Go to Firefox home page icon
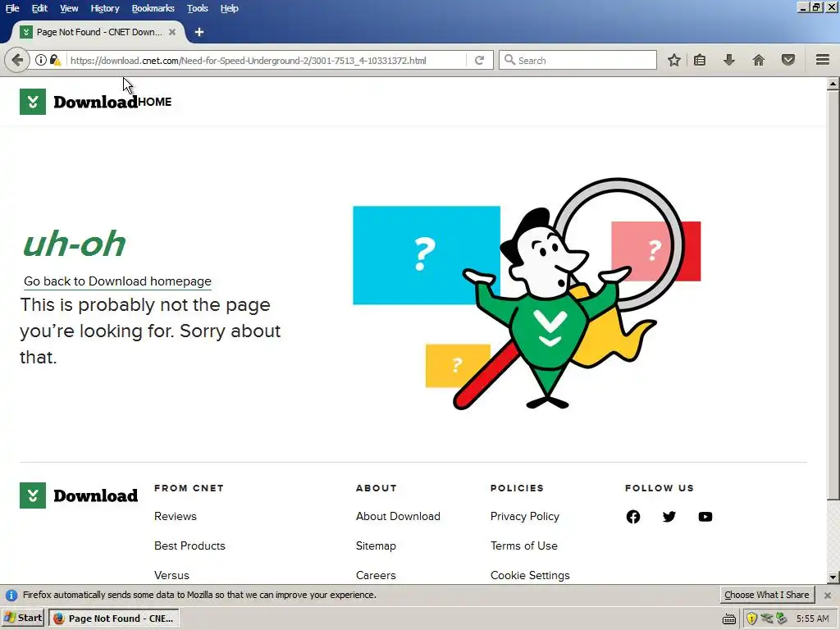Screen dimensions: 840x630 point(758,60)
